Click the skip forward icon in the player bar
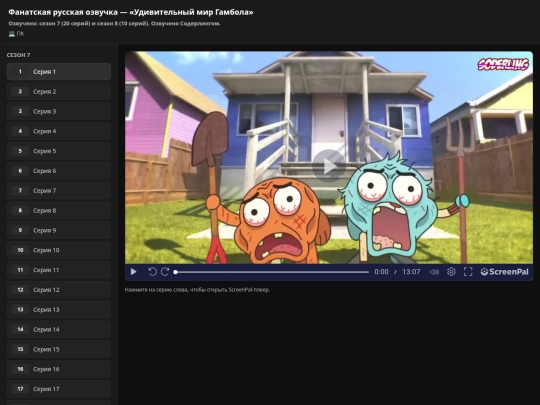The image size is (540, 405). [x=165, y=272]
